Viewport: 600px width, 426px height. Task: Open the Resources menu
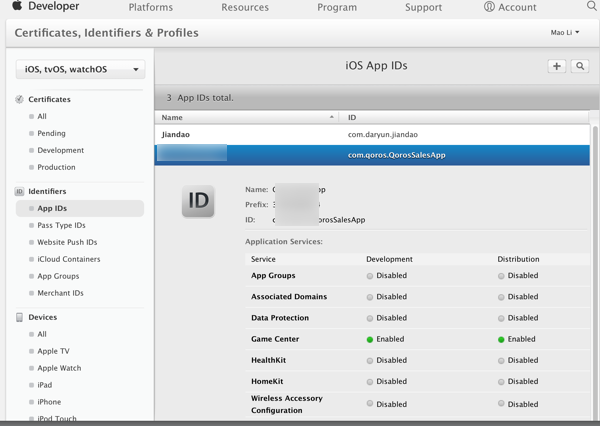point(244,7)
